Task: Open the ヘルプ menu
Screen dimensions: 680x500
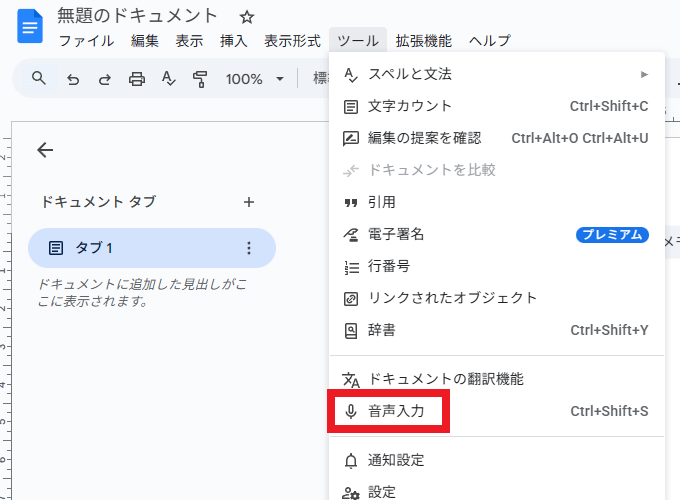Action: pos(490,41)
